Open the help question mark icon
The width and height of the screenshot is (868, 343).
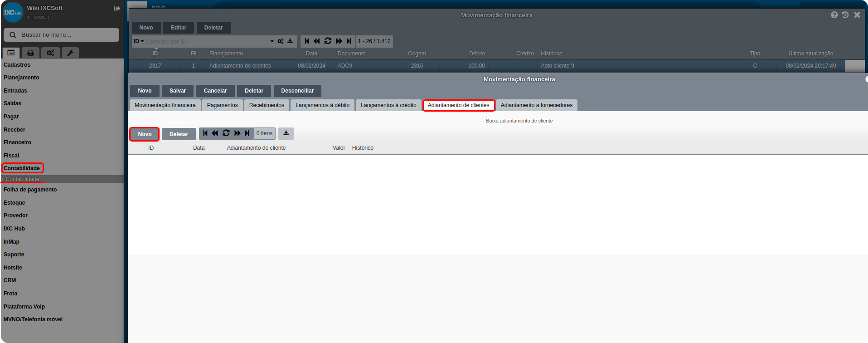(834, 15)
